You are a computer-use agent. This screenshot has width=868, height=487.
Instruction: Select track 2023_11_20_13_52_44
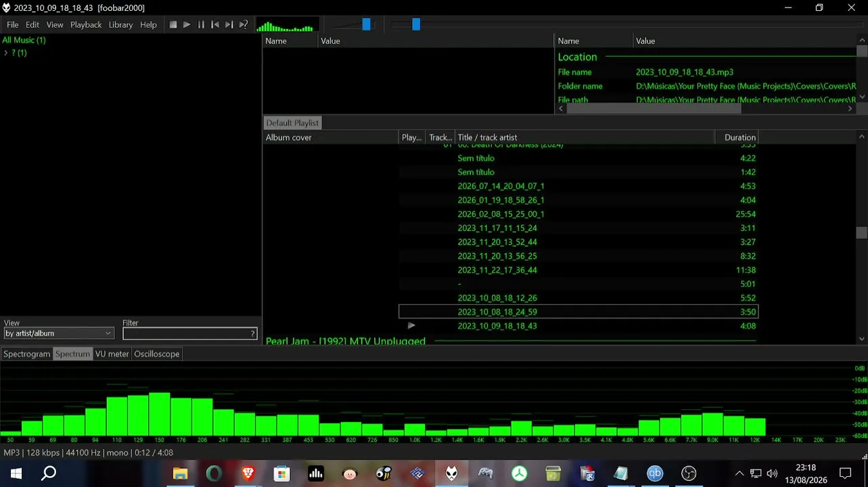[578, 242]
